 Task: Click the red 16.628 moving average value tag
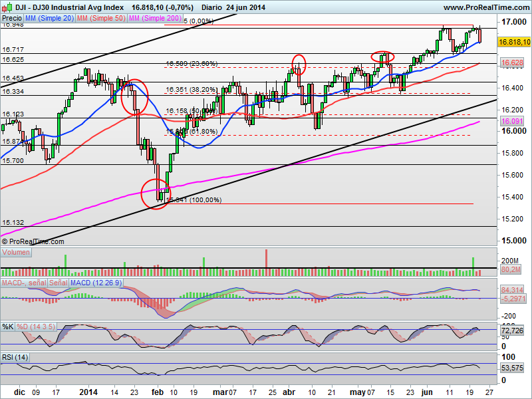[x=512, y=63]
